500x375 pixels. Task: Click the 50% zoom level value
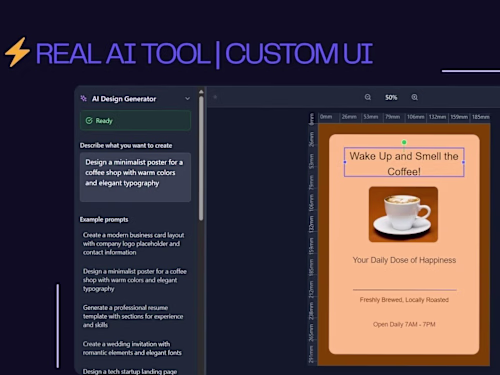point(391,98)
